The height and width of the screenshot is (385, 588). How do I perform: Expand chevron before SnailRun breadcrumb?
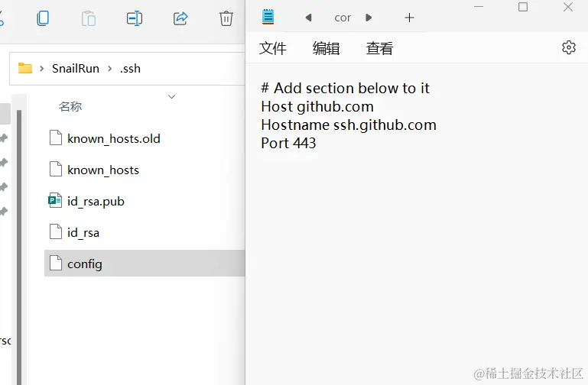(x=42, y=69)
